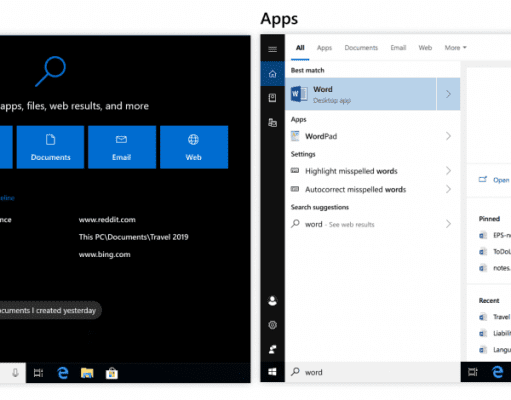Open the ToDoL pinned document
The width and height of the screenshot is (511, 400).
click(x=495, y=251)
